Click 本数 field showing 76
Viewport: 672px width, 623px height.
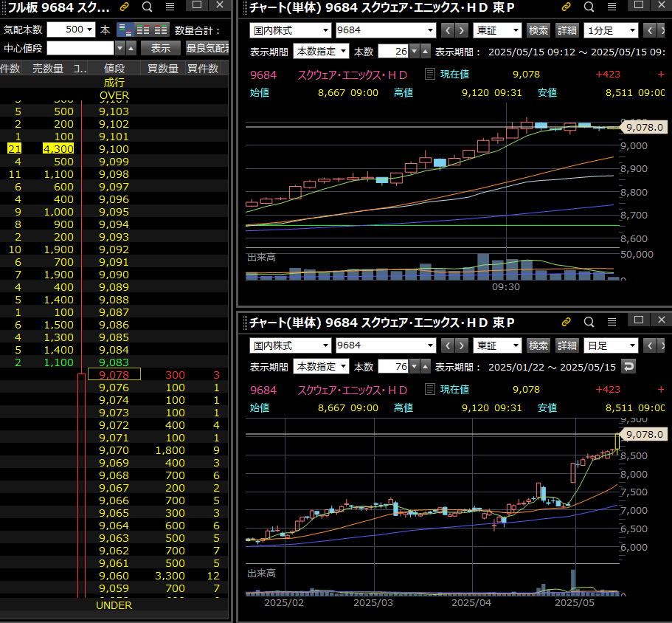393,367
